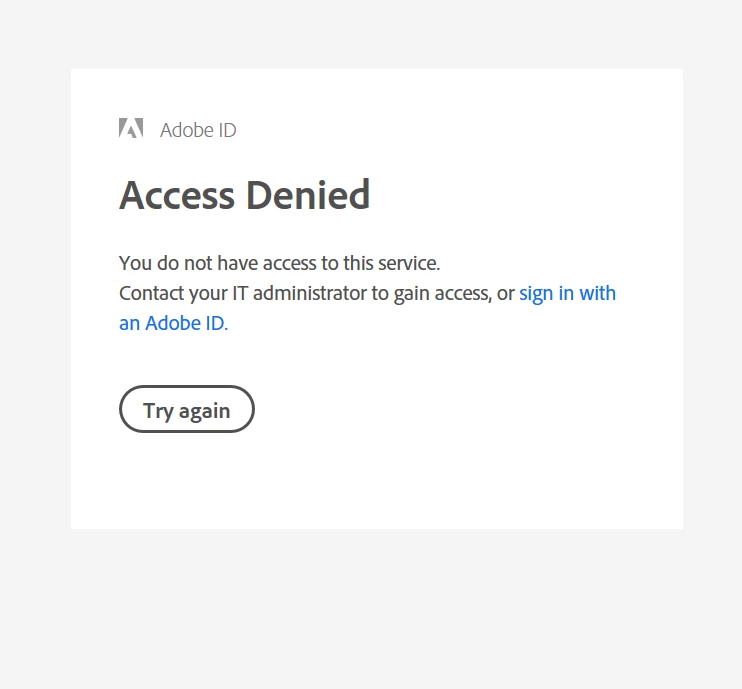Screen dimensions: 742x689
Task: Open the sign in with link
Action: (567, 293)
